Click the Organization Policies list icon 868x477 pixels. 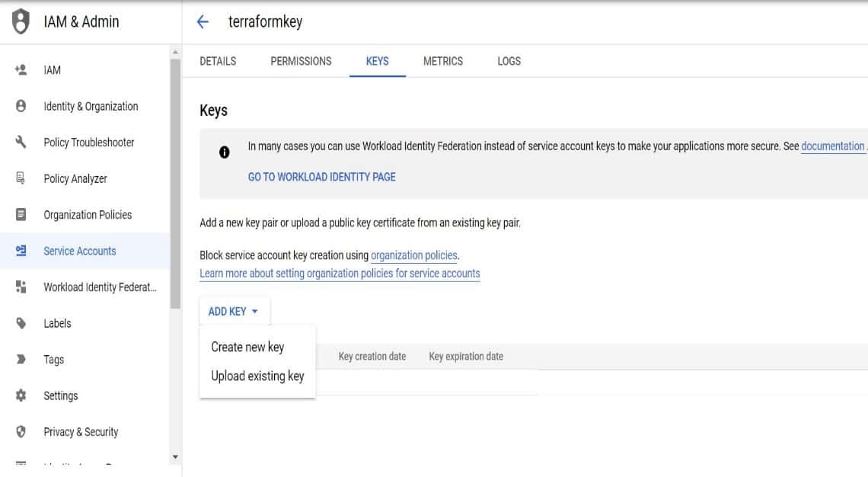click(21, 214)
